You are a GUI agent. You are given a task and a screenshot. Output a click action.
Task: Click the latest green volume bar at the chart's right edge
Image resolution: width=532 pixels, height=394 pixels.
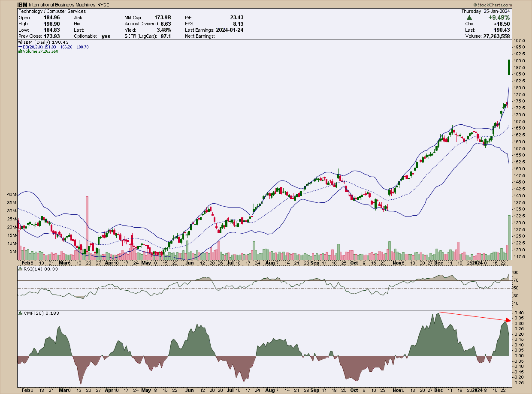click(x=509, y=238)
